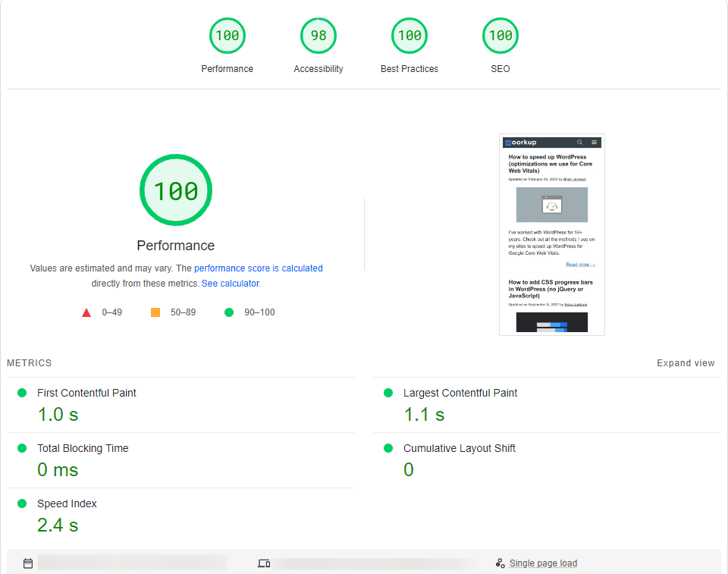728x574 pixels.
Task: Click the small Performance score gauge in the category row
Action: [x=227, y=36]
